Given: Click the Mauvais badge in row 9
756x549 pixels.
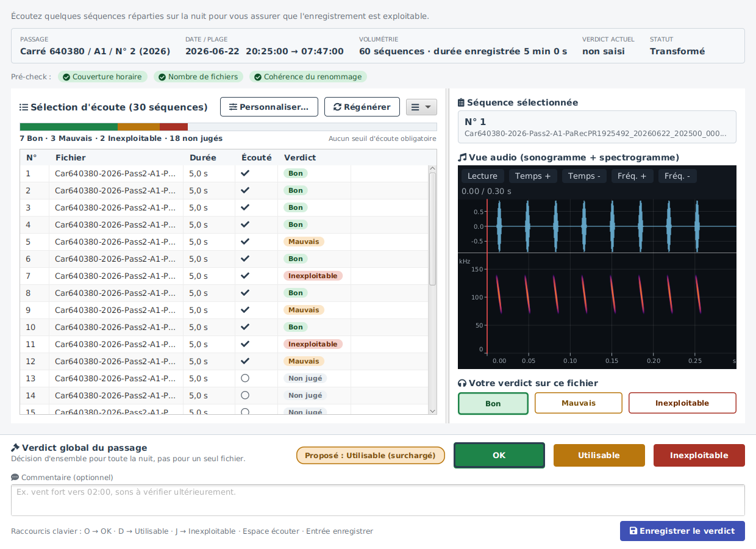Looking at the screenshot, I should pos(304,310).
